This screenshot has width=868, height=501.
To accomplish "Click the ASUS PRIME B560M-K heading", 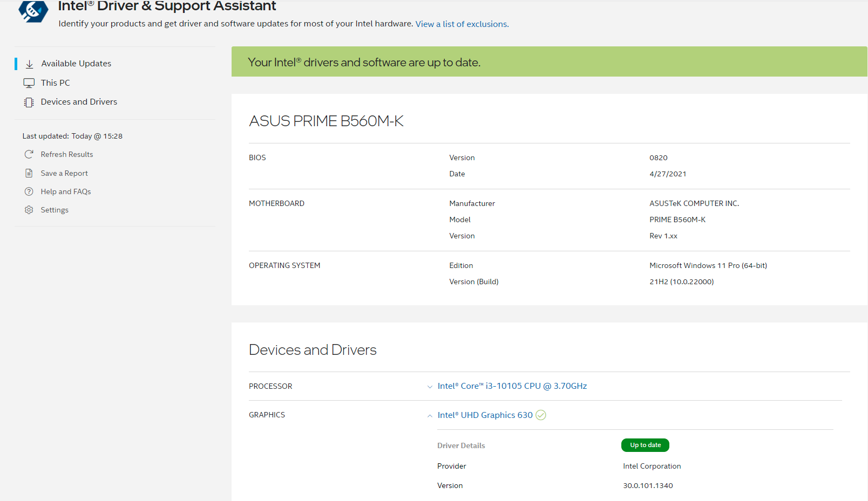I will point(326,121).
